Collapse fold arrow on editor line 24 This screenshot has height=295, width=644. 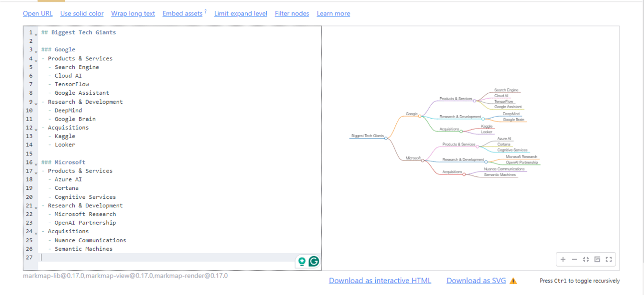36,233
